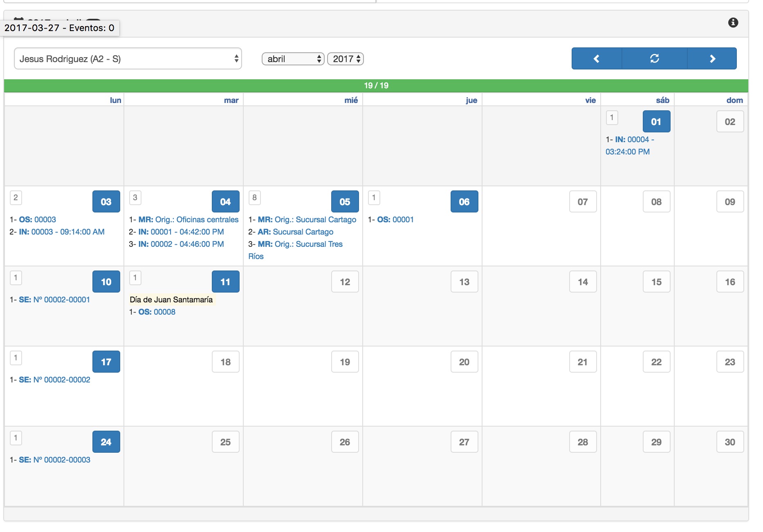
Task: Select day 24 in the calendar
Action: [x=106, y=442]
